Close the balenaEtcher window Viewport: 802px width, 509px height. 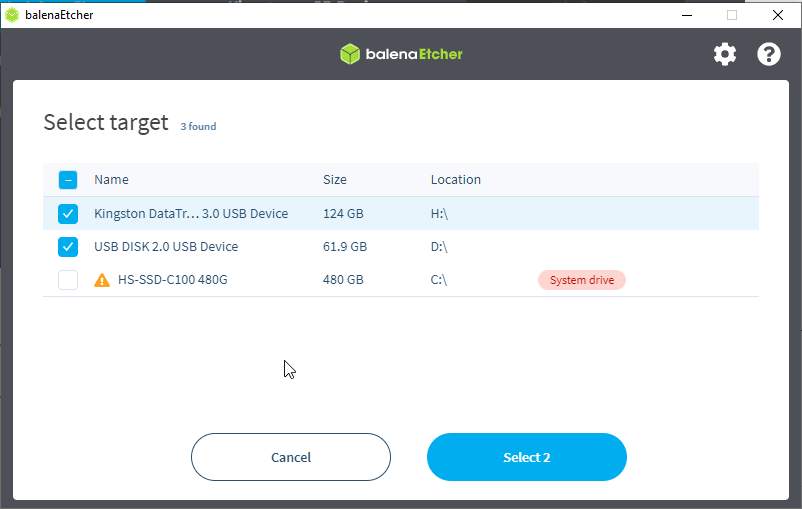tap(778, 15)
